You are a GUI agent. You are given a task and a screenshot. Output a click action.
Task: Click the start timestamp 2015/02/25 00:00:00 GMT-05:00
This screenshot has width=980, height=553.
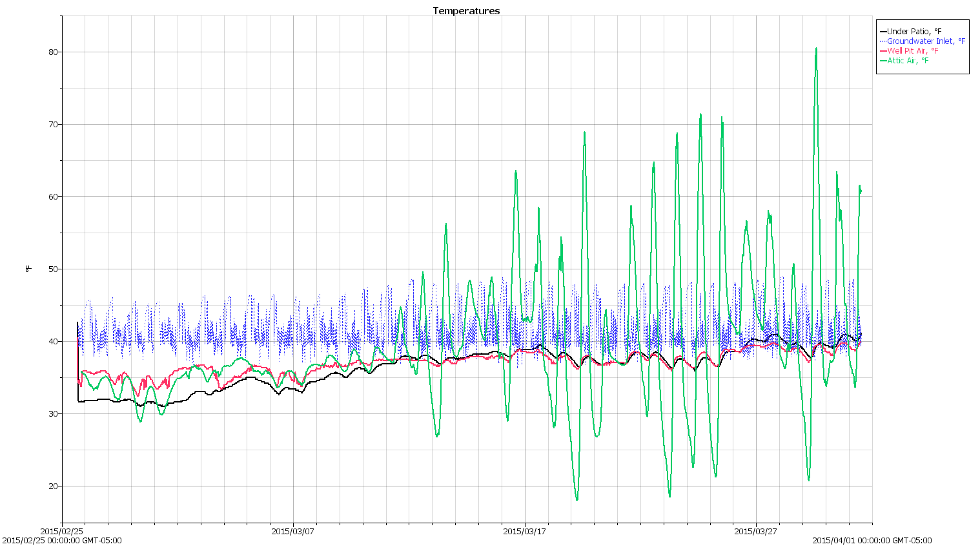62,541
